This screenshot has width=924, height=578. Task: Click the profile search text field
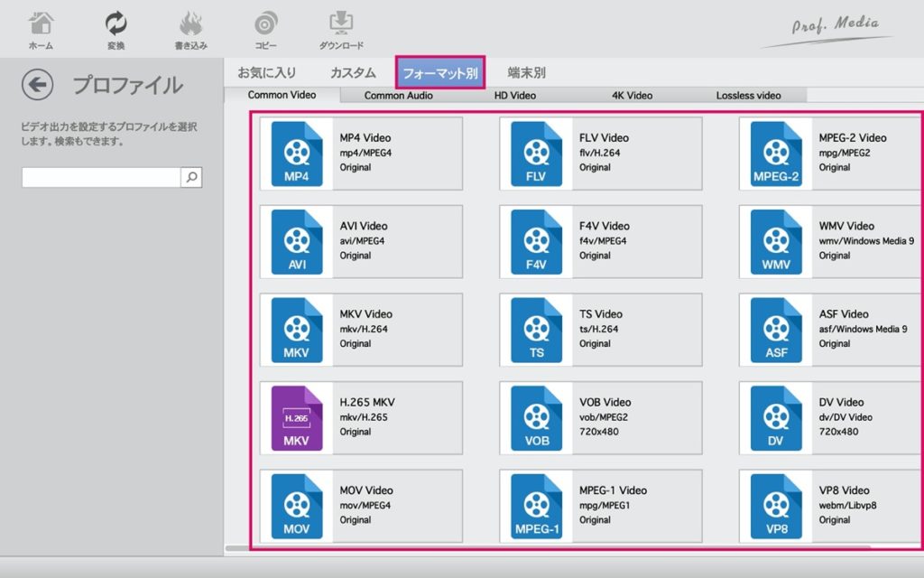[x=101, y=177]
